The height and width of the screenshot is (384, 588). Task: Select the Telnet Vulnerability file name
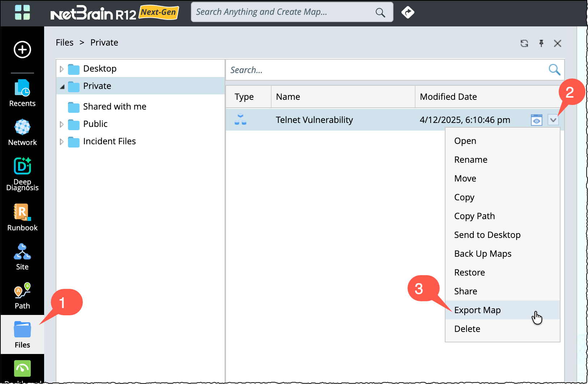[314, 120]
